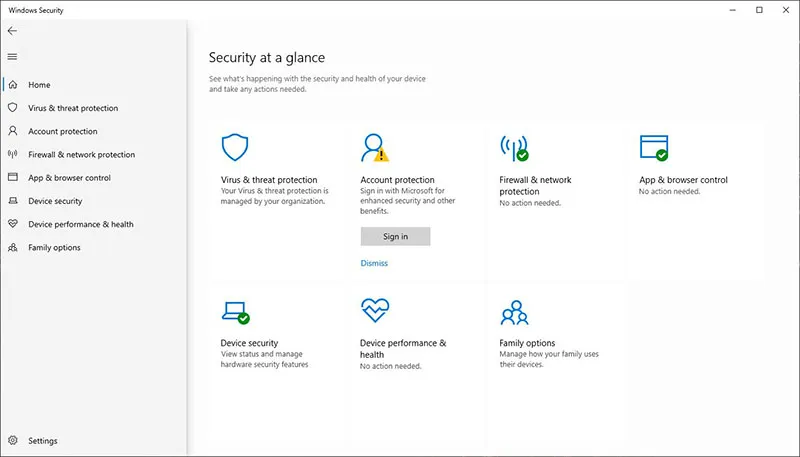The width and height of the screenshot is (800, 457).
Task: Minimize the Windows Security window
Action: 733,10
